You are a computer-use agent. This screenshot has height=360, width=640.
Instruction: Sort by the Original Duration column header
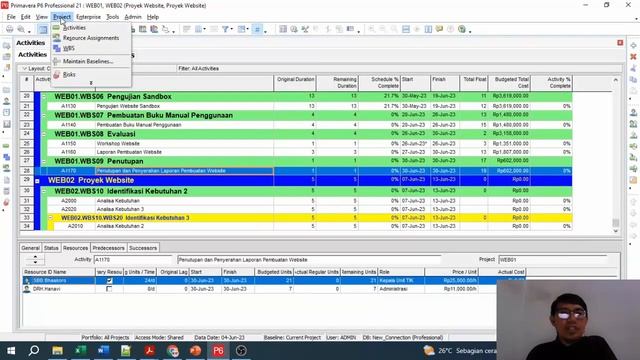pos(295,83)
